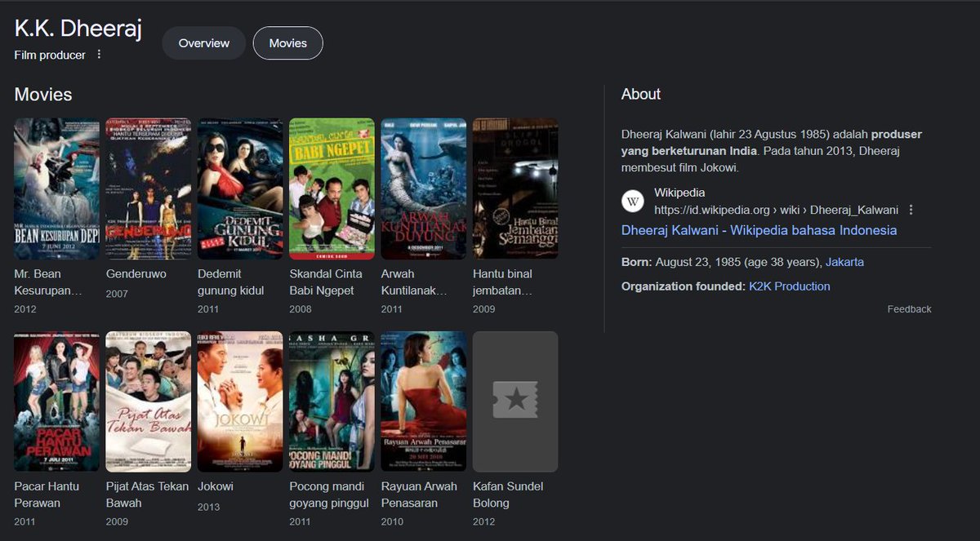Click the Genderuwo title text
Screen dimensions: 980x541
(x=136, y=274)
